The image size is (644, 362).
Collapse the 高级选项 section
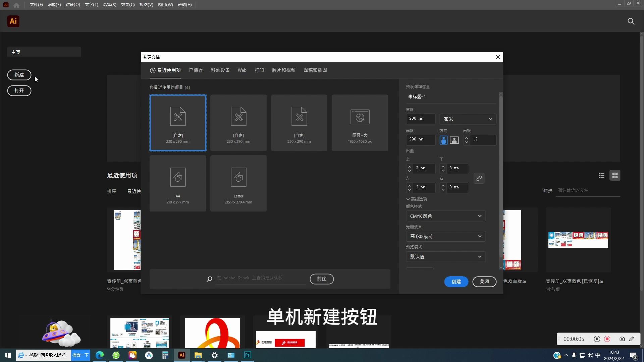(x=416, y=199)
